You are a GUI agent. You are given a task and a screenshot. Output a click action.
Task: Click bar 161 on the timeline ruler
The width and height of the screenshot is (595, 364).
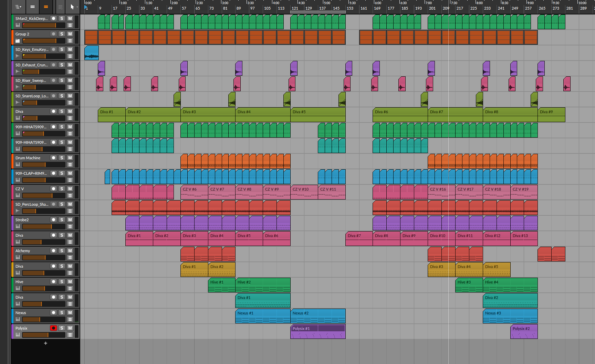364,8
